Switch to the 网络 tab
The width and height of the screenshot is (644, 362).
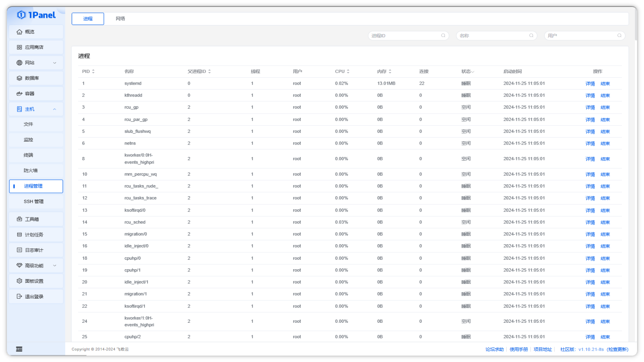click(x=121, y=19)
